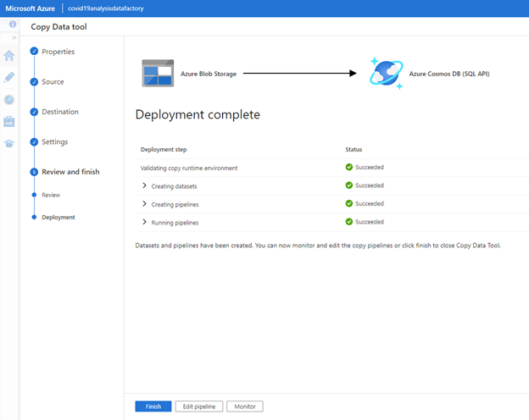Select the Review and finish step
This screenshot has height=420, width=529.
tap(70, 172)
